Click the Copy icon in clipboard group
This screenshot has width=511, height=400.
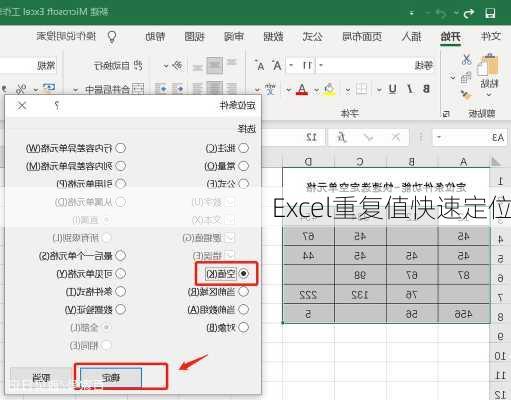click(466, 78)
